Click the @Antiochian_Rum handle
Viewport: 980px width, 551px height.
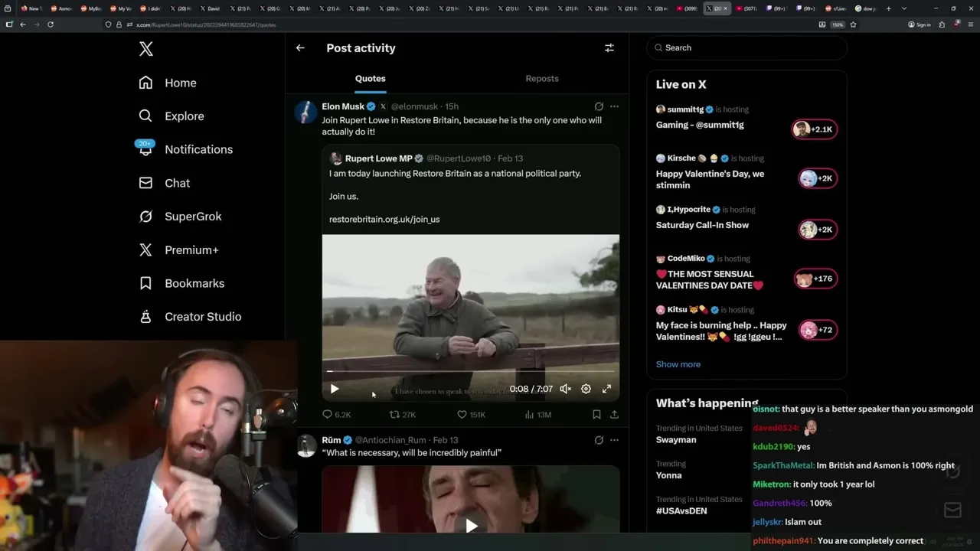(x=390, y=440)
